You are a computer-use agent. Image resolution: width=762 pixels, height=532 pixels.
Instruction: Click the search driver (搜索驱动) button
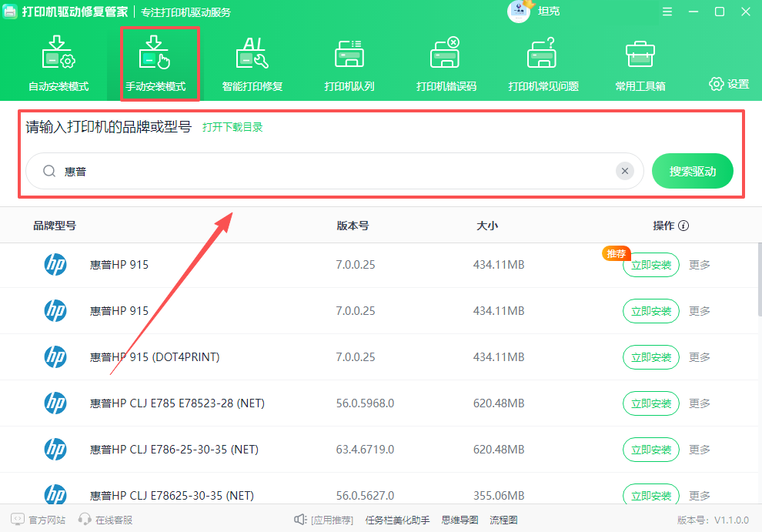(x=693, y=171)
